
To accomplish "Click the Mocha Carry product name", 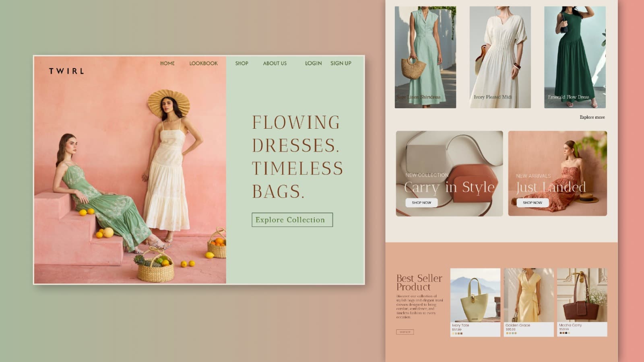I will click(570, 325).
